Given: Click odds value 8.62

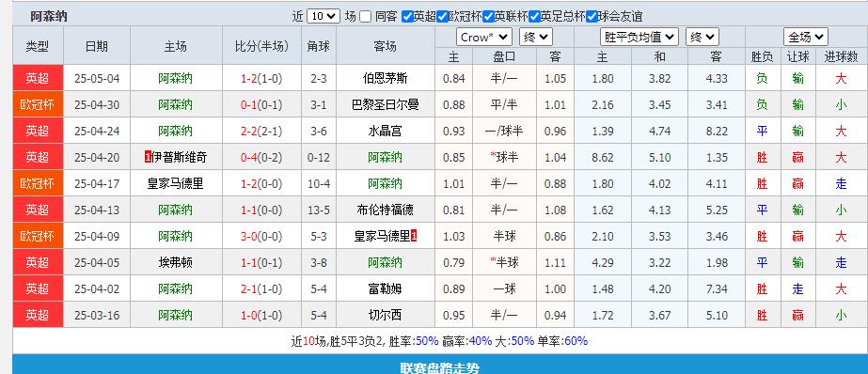Looking at the screenshot, I should coord(602,158).
